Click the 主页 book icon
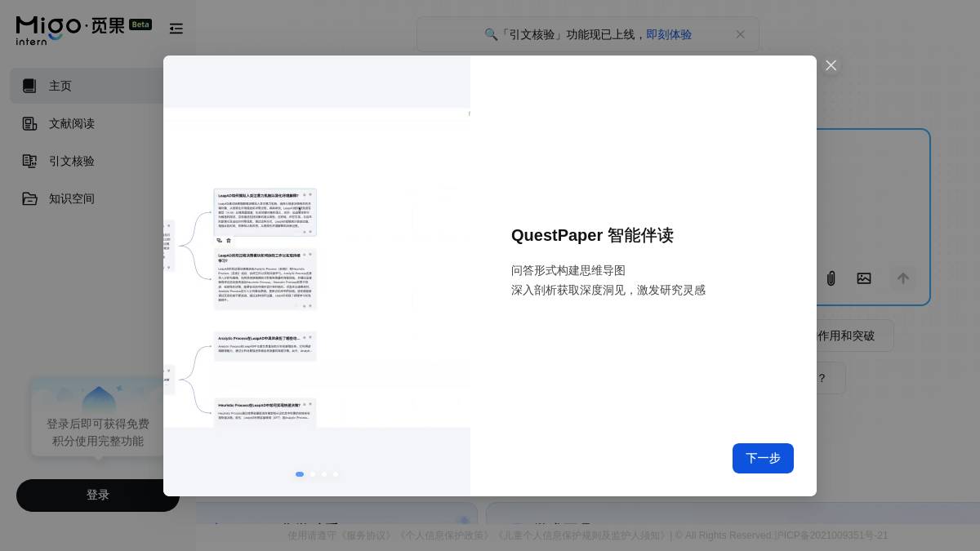The height and width of the screenshot is (551, 980). pos(29,86)
